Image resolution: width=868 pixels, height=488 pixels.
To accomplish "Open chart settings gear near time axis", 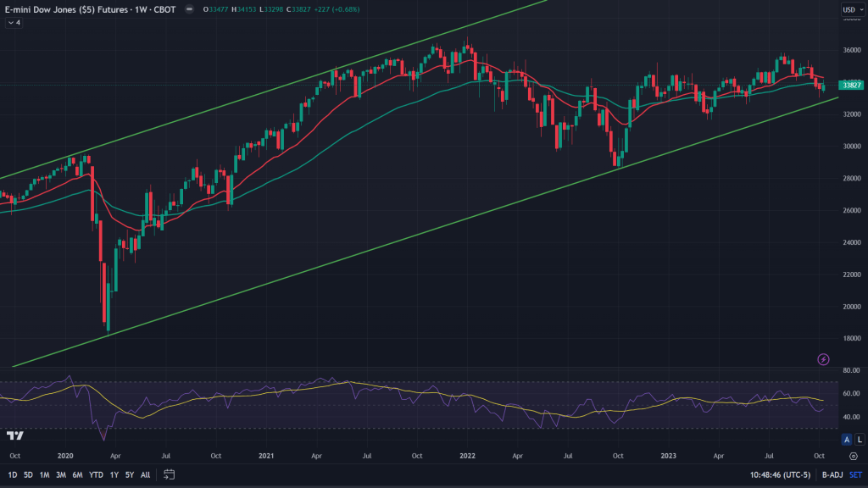I will (x=852, y=456).
